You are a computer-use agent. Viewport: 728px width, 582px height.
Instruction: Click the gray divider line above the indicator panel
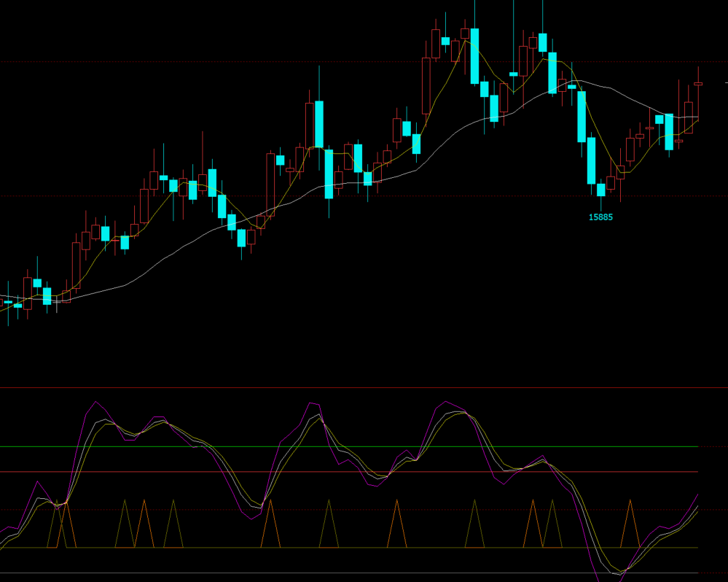(x=364, y=388)
